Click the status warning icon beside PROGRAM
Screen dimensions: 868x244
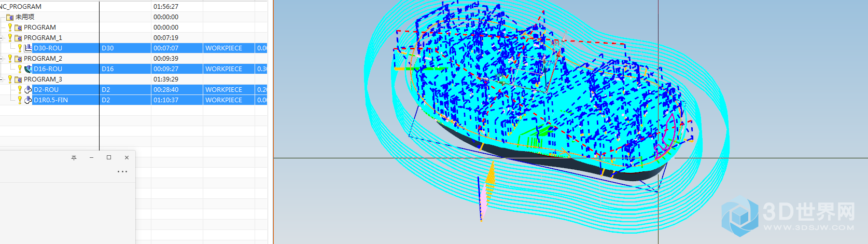click(x=10, y=27)
